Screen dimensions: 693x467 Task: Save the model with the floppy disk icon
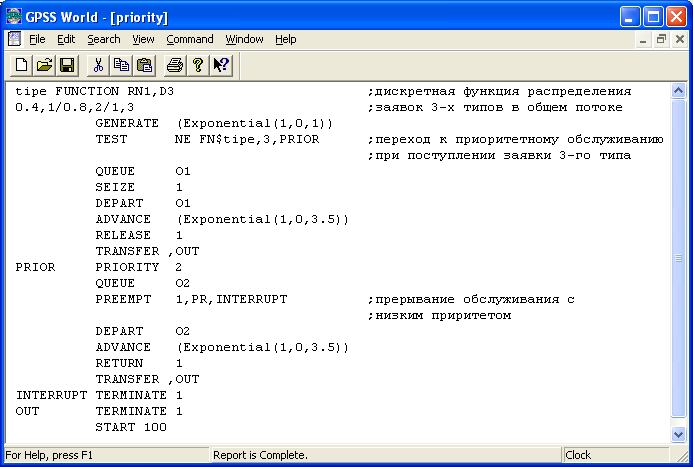[x=67, y=65]
